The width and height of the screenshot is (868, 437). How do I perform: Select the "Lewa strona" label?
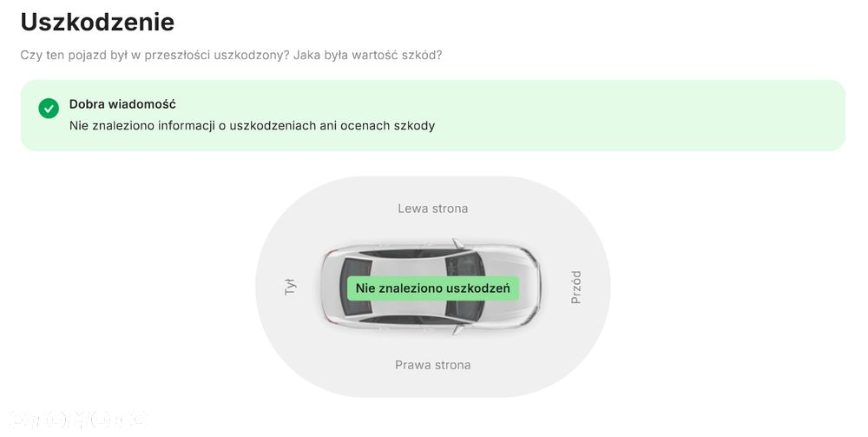tap(432, 209)
